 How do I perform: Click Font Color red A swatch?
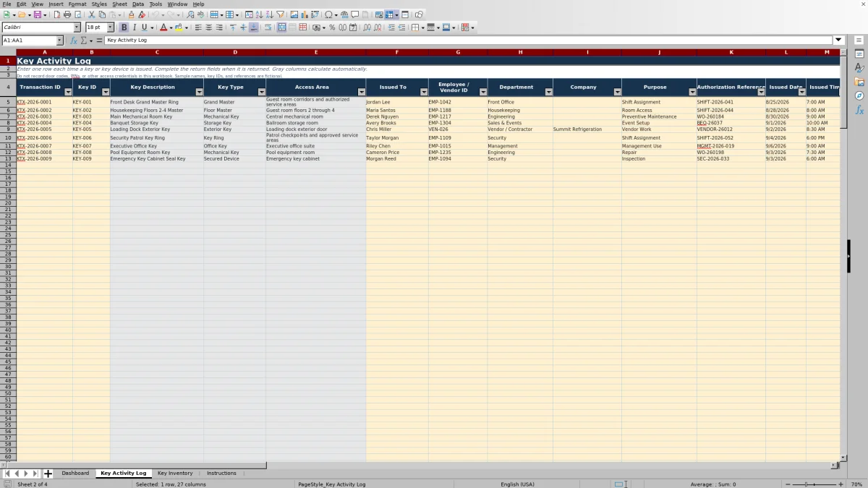click(x=162, y=27)
